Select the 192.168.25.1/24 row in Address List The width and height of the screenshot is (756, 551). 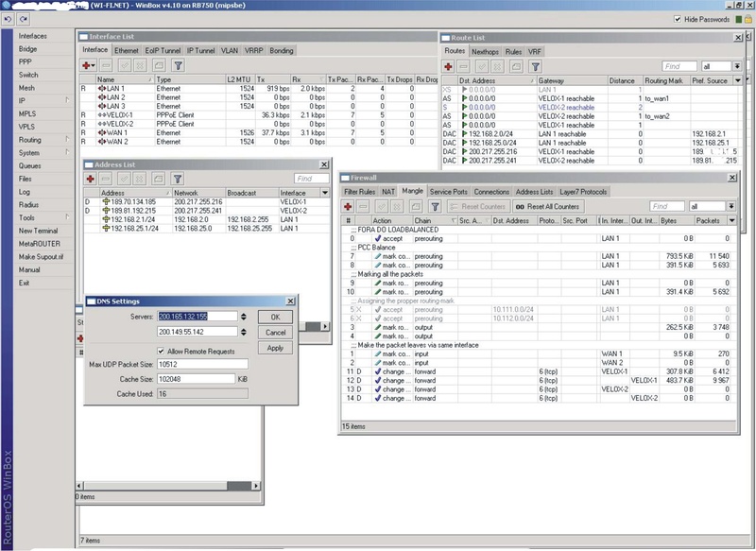coord(206,228)
